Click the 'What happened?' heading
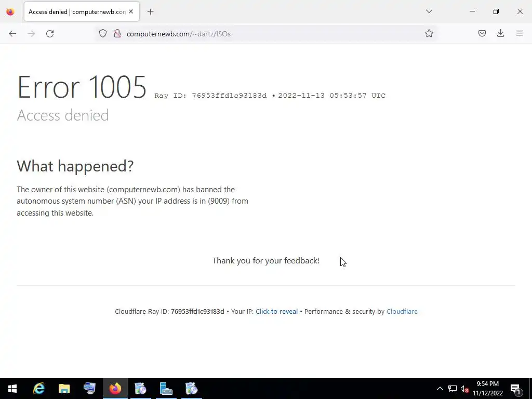 click(x=75, y=166)
